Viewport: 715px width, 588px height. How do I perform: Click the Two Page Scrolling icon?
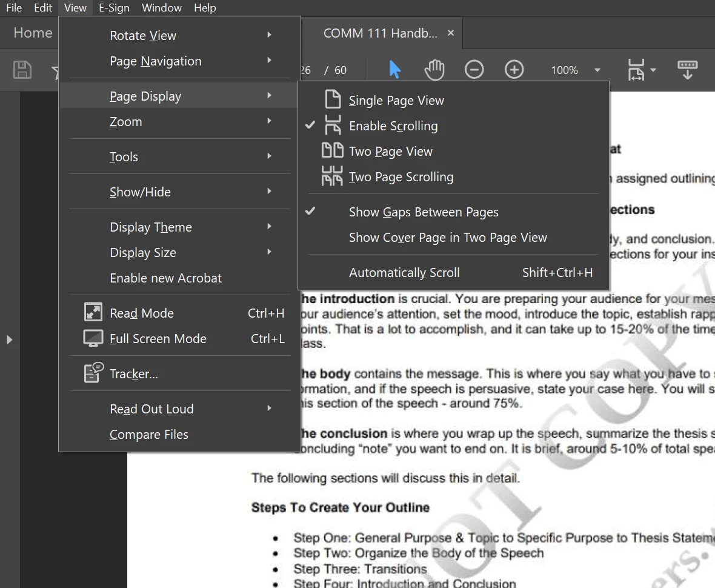pos(332,176)
